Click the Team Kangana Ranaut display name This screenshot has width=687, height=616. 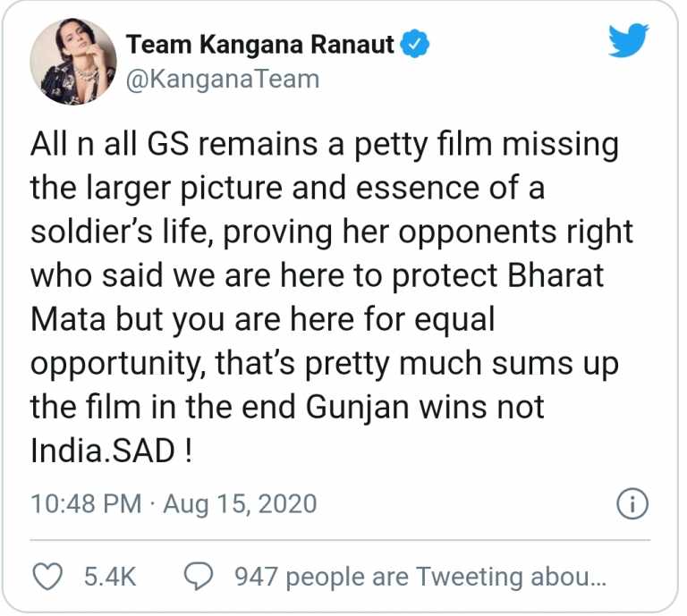click(260, 44)
